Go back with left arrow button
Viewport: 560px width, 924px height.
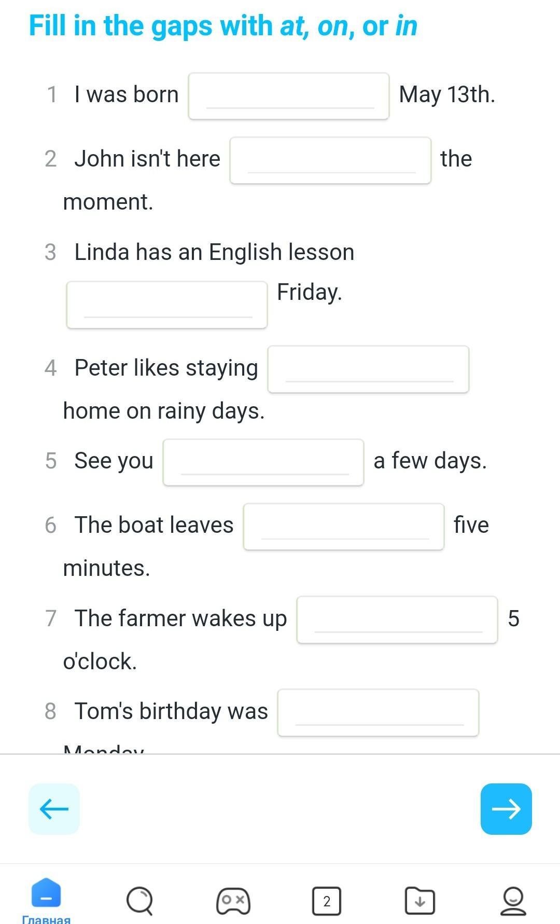point(54,809)
